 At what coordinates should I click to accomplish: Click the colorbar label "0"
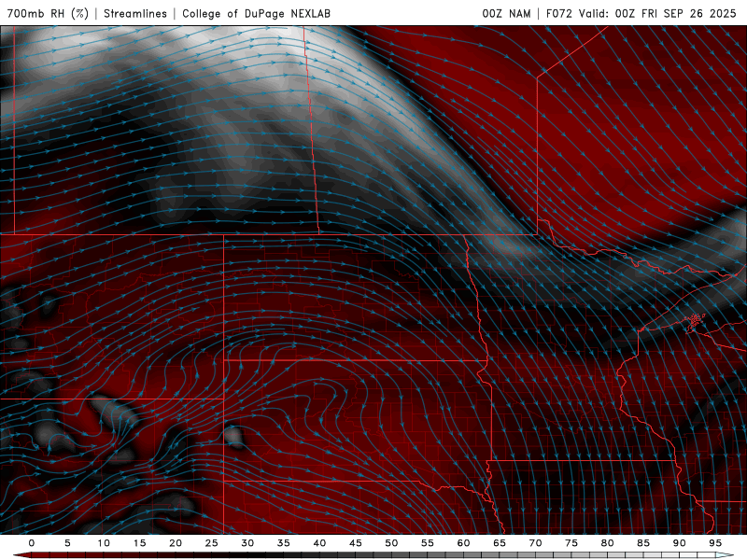click(x=32, y=543)
